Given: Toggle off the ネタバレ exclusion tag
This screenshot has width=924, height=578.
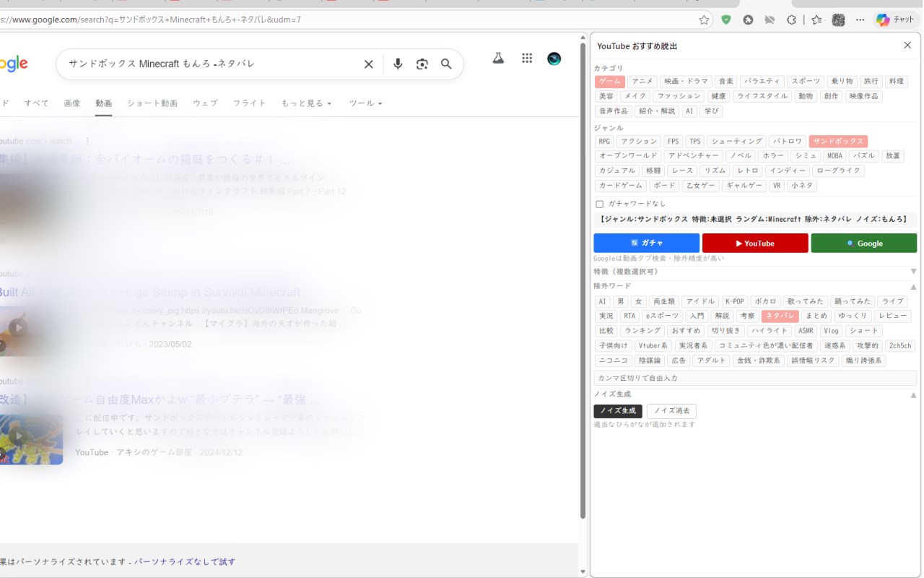Looking at the screenshot, I should pos(780,316).
